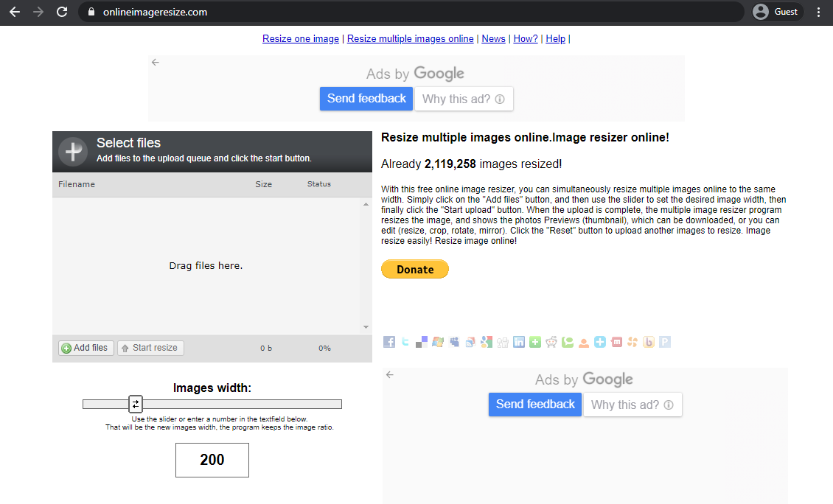This screenshot has width=833, height=504.
Task: Share the page on LinkedIn
Action: pos(519,342)
